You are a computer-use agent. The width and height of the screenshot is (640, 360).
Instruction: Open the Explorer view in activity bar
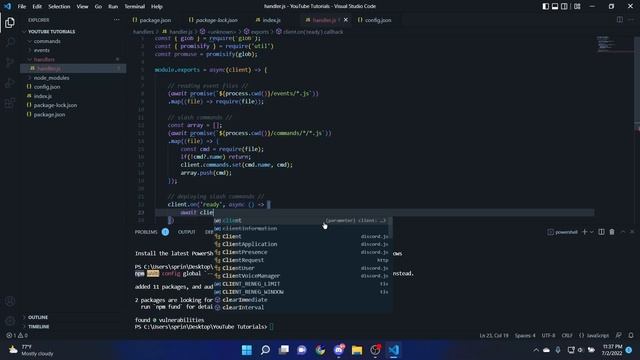click(x=10, y=22)
